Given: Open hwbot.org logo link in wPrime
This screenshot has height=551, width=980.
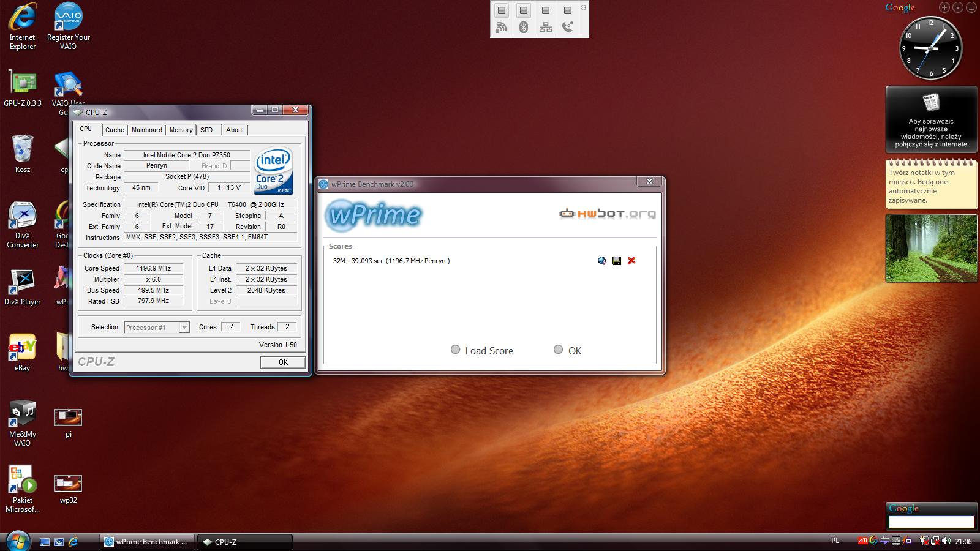Looking at the screenshot, I should point(607,213).
